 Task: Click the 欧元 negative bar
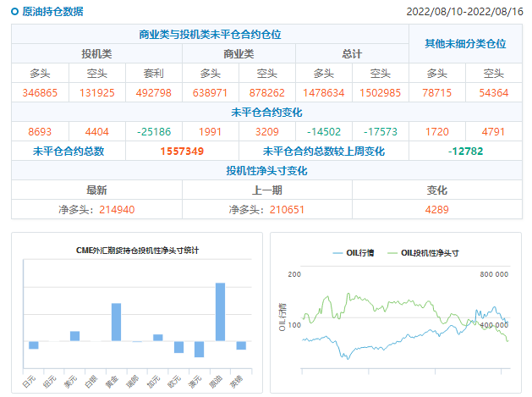[x=178, y=346]
